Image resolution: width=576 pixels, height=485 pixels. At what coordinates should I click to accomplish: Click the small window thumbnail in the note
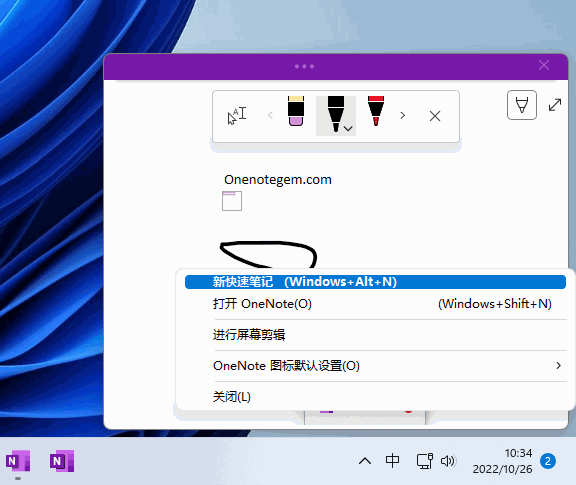(232, 201)
